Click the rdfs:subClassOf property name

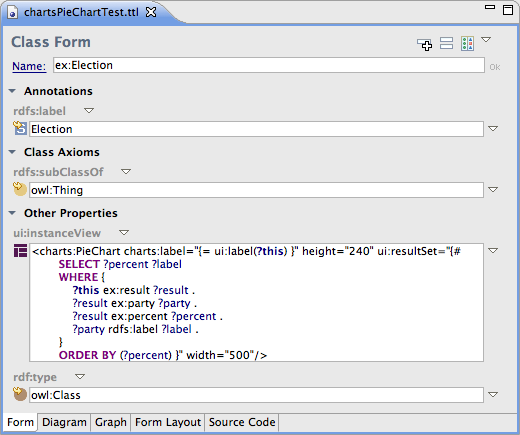pyautogui.click(x=58, y=172)
